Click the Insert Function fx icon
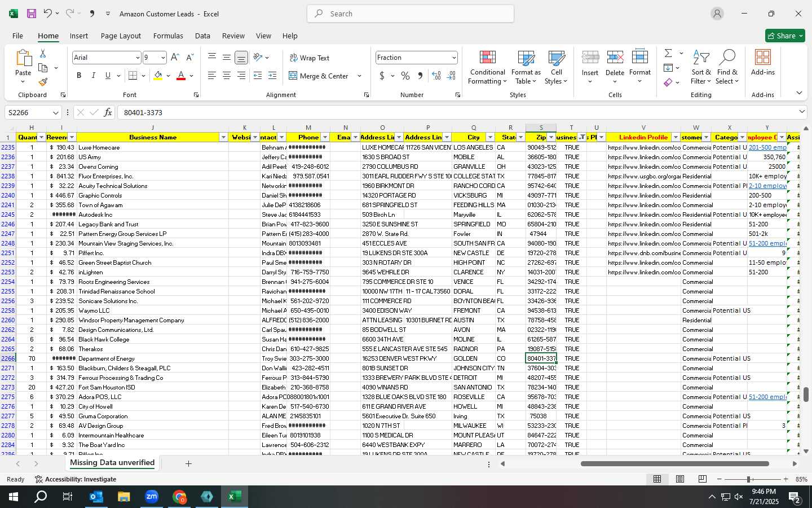812x508 pixels. pos(108,112)
